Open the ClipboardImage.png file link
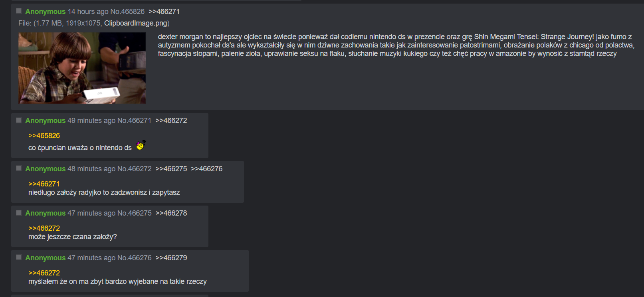 135,23
